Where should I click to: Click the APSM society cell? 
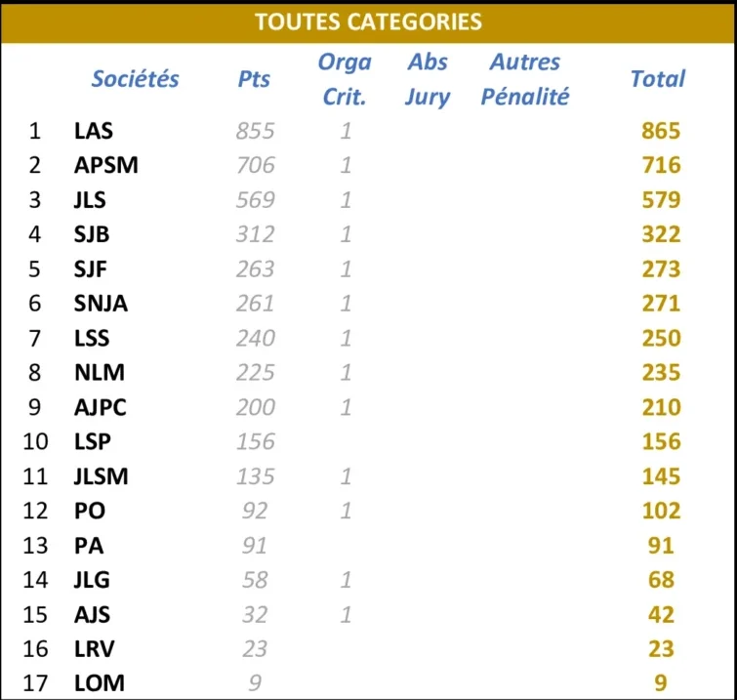pos(106,165)
